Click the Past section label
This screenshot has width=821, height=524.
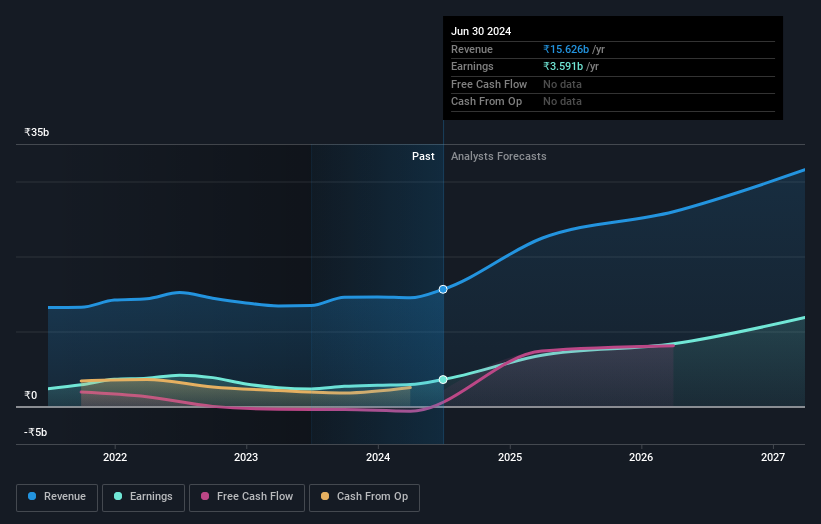click(x=423, y=157)
